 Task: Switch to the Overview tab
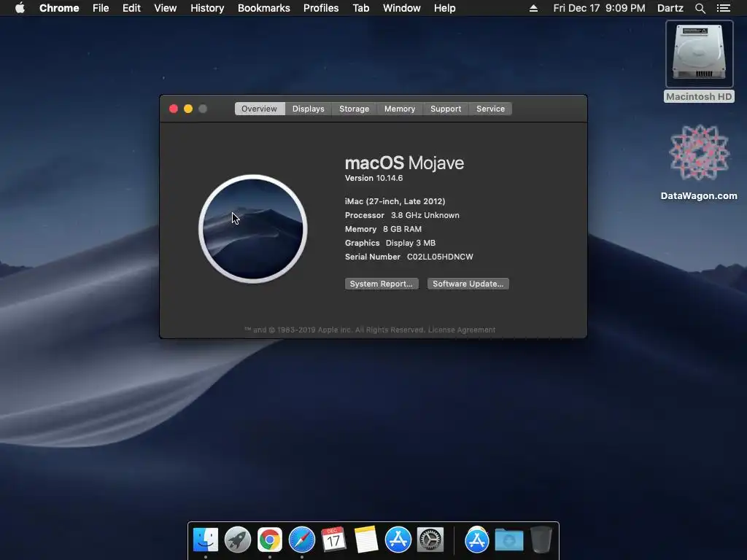tap(259, 109)
